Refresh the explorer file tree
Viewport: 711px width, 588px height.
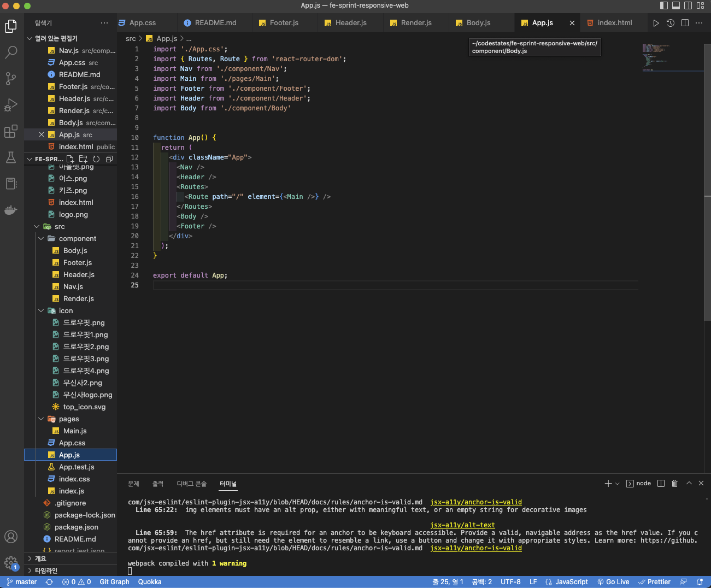tap(96, 159)
